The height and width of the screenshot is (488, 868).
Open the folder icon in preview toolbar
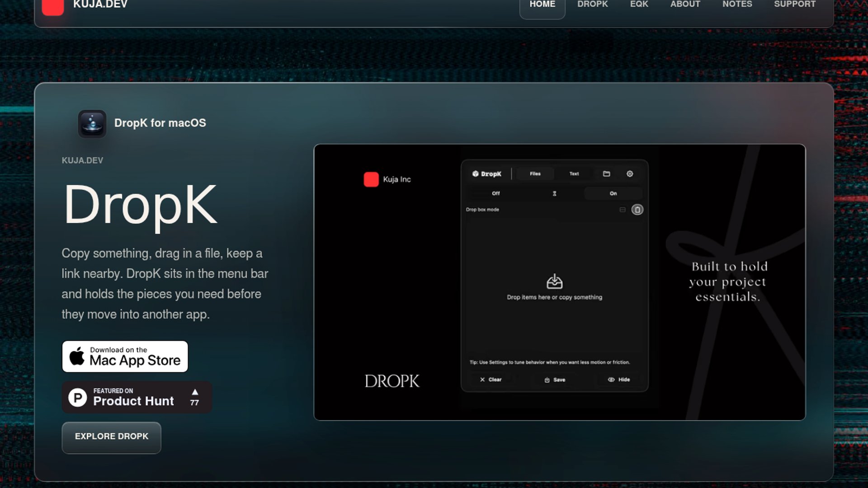pyautogui.click(x=607, y=174)
